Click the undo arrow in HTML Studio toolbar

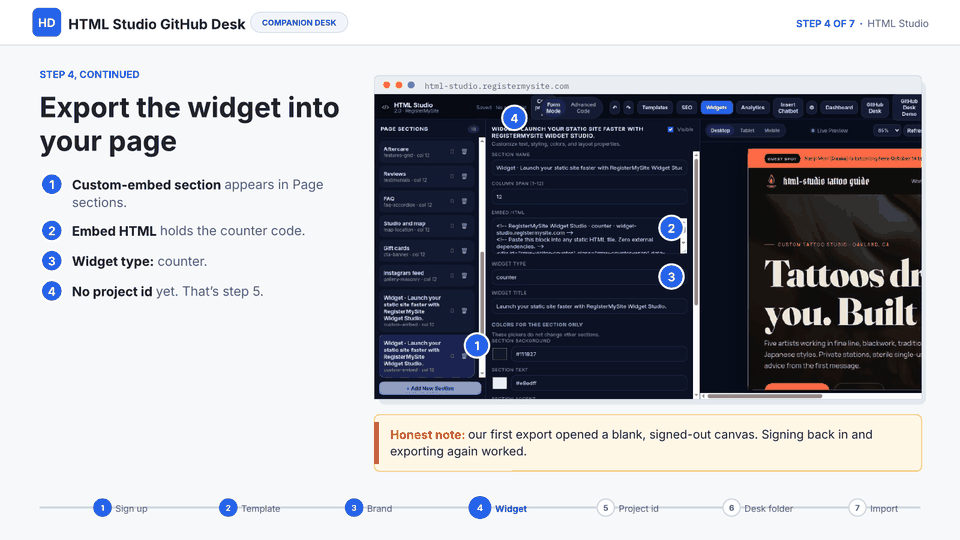615,107
